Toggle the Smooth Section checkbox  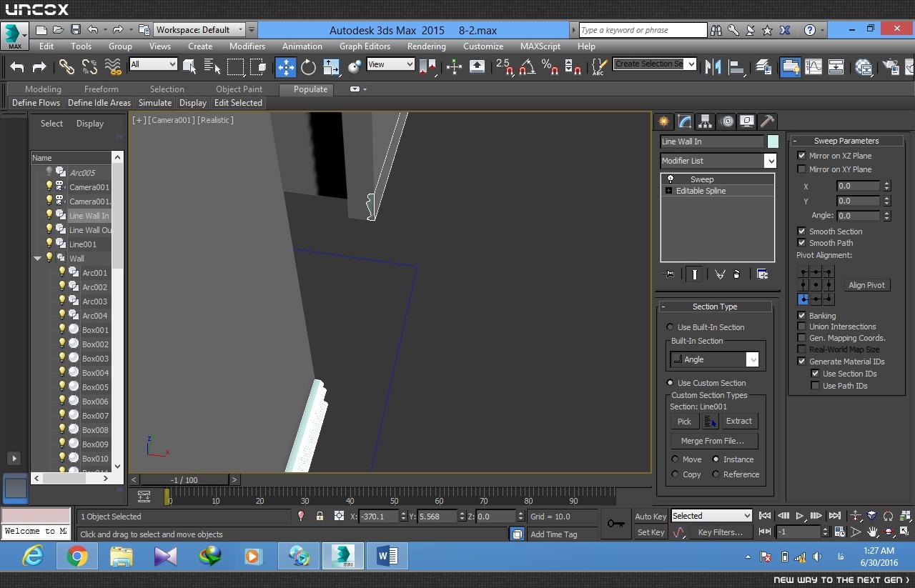(x=801, y=231)
